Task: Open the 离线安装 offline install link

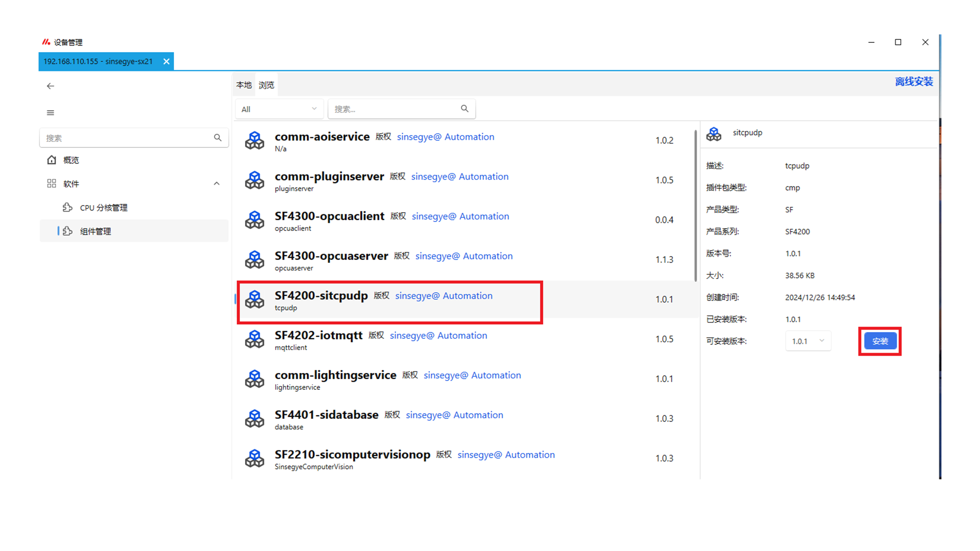Action: (x=913, y=82)
